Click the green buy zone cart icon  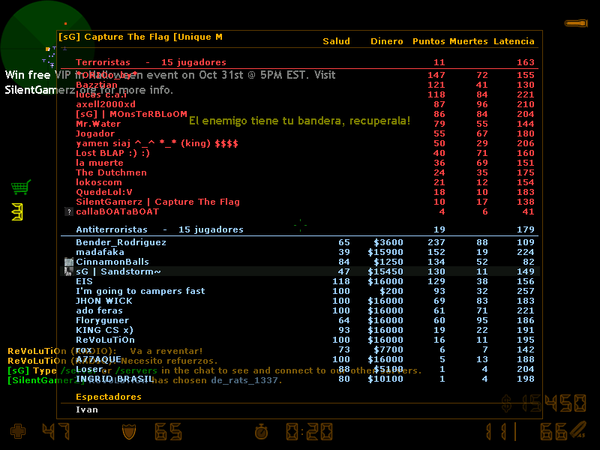21,187
